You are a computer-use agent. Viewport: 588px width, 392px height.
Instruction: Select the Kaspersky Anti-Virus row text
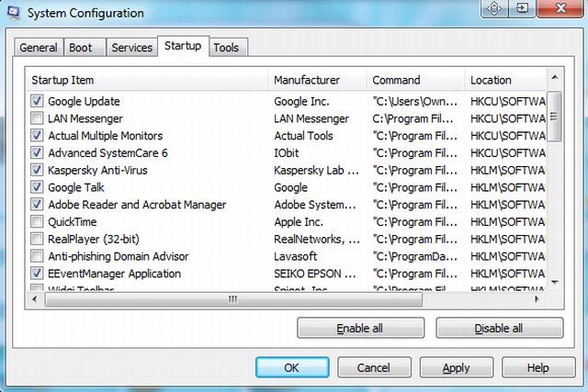click(97, 170)
